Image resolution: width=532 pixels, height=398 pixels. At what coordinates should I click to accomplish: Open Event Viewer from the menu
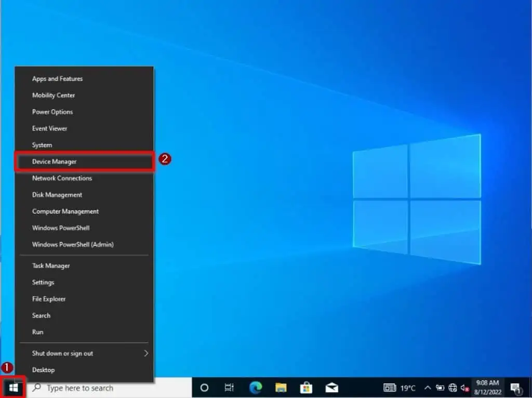click(84, 128)
